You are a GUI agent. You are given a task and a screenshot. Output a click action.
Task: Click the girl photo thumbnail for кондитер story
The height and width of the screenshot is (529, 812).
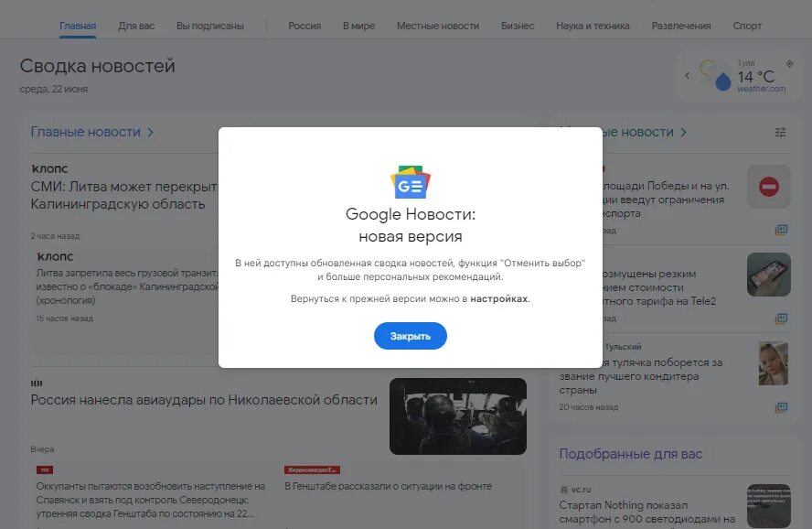(774, 363)
